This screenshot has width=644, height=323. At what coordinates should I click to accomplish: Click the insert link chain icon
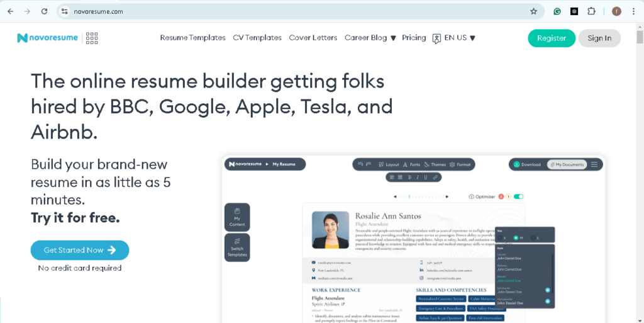(x=435, y=177)
